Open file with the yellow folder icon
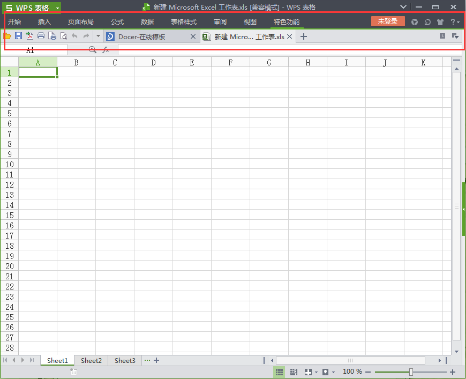This screenshot has height=379, width=466. pos(7,36)
